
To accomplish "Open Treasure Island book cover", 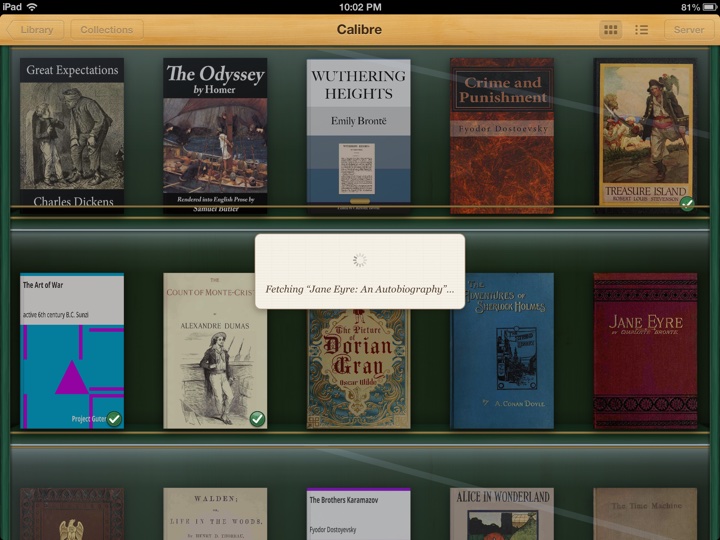I will 645,135.
